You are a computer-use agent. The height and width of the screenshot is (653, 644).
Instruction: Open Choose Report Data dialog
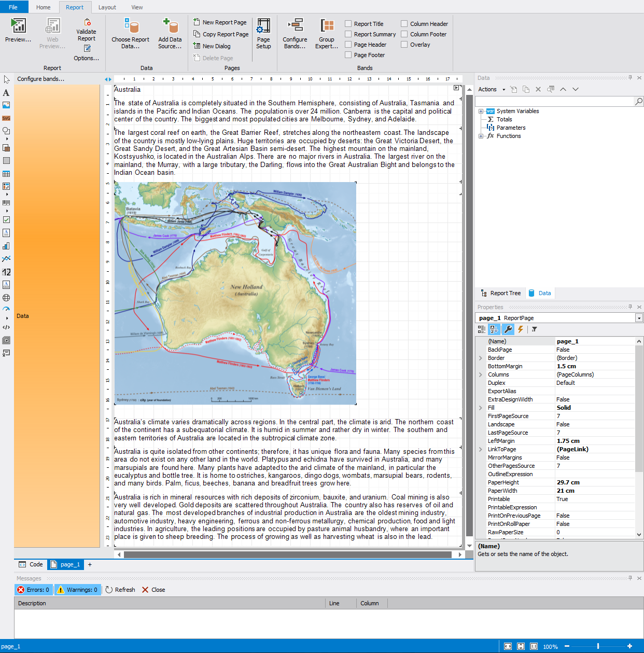point(130,34)
